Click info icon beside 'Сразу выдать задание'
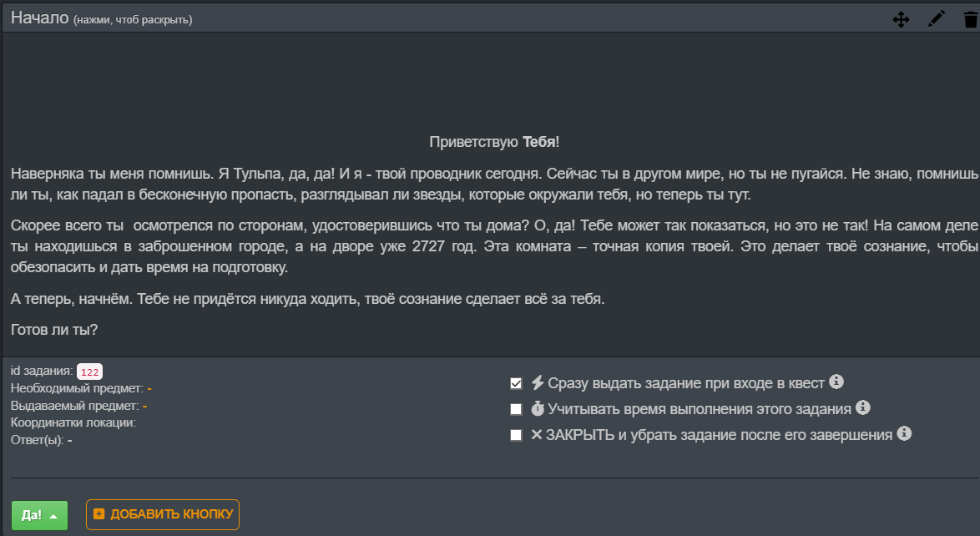The height and width of the screenshot is (536, 980). point(836,382)
